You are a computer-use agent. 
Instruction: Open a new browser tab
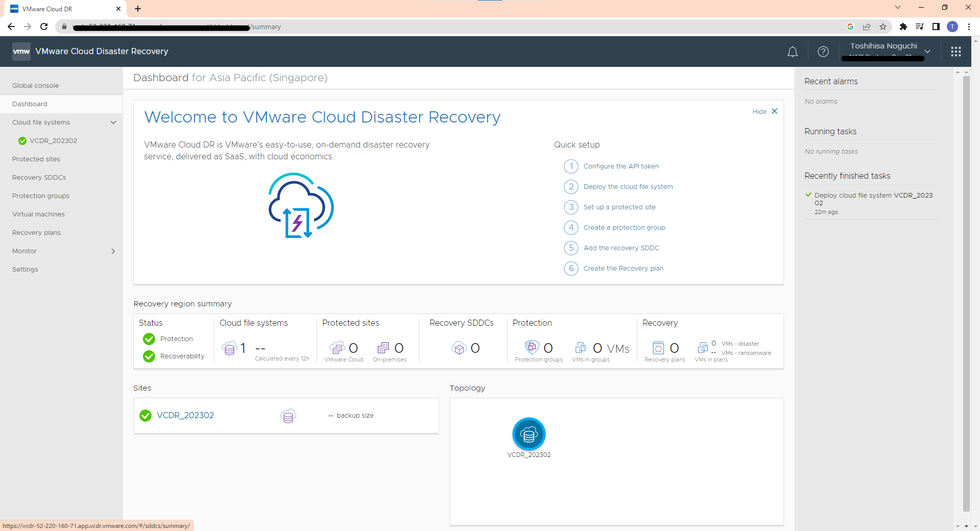[138, 9]
